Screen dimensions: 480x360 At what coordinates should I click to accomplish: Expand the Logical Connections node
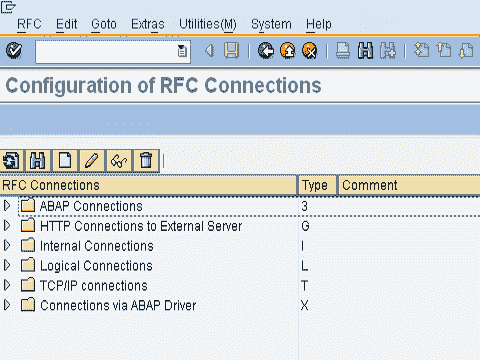tap(7, 265)
